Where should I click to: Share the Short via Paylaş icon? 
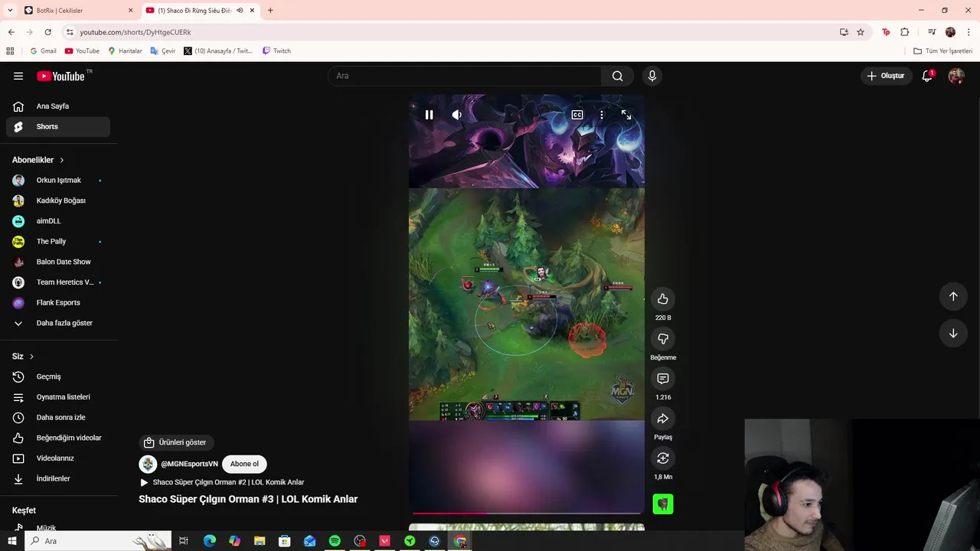[663, 419]
